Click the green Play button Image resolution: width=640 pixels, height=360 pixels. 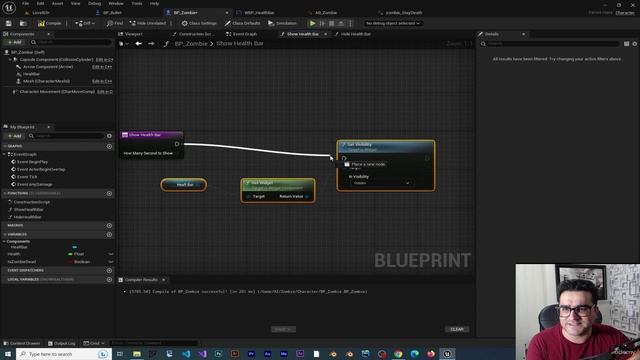[x=312, y=23]
